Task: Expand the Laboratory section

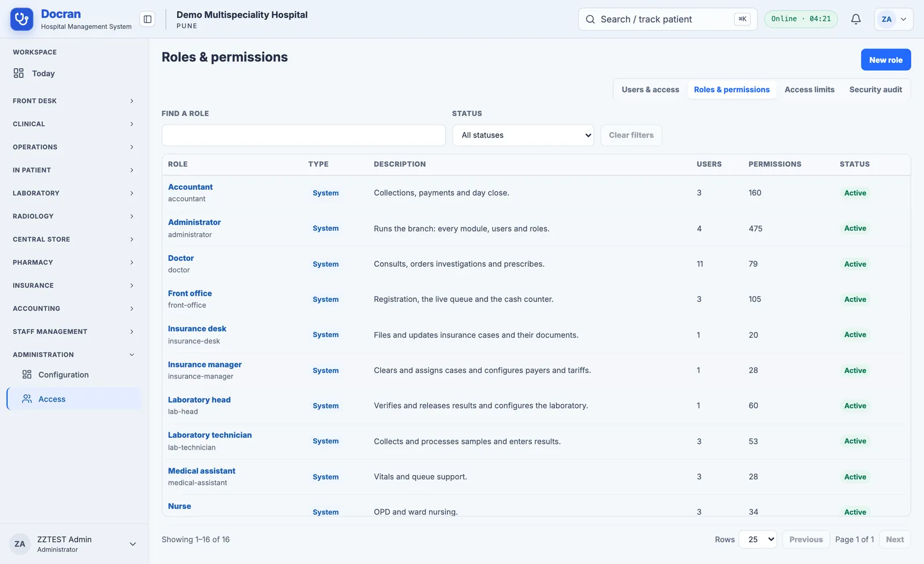Action: 74,193
